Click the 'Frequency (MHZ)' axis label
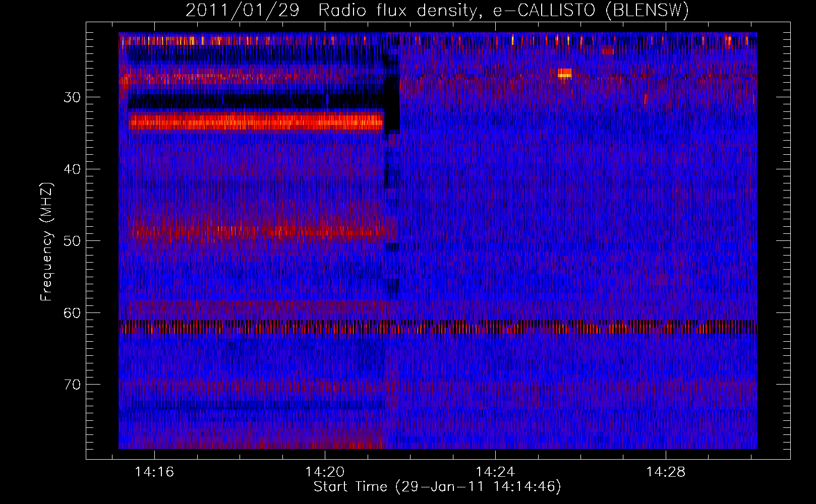Screen dimensions: 816x504 [x=46, y=242]
